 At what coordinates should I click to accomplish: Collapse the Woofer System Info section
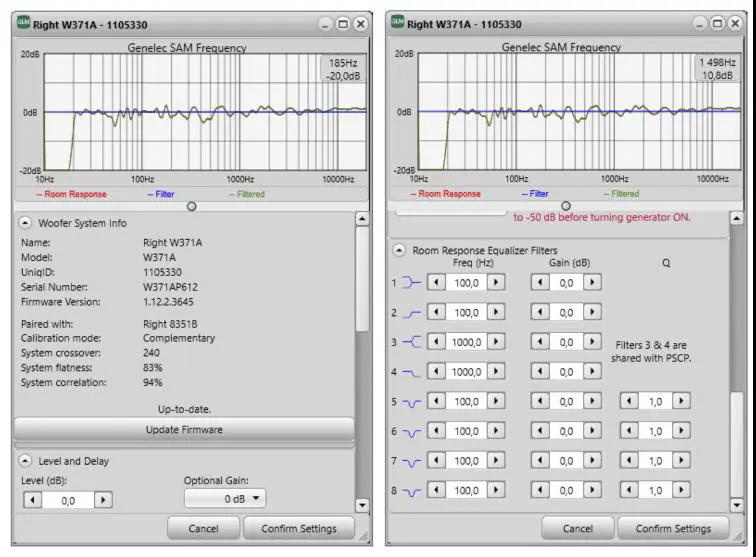pos(25,223)
